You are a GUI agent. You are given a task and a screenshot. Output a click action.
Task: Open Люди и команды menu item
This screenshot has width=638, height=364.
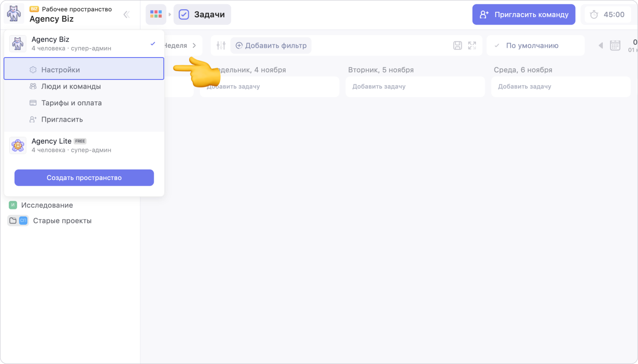click(x=71, y=86)
